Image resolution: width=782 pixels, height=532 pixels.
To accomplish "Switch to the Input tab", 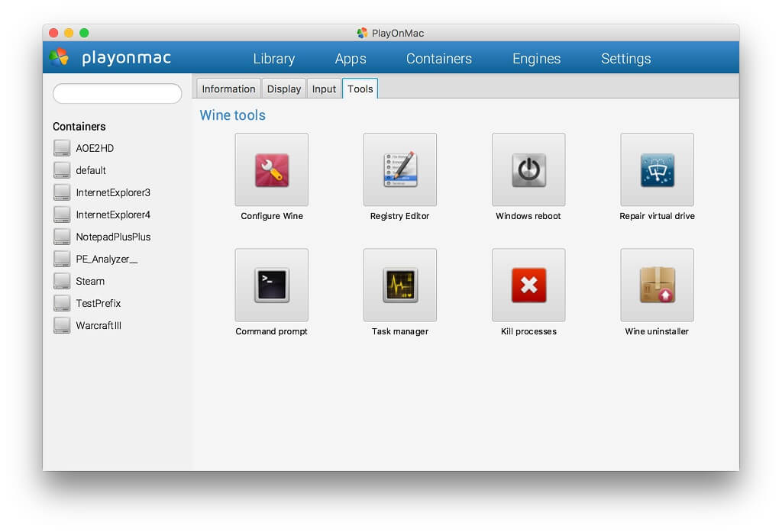I will click(324, 89).
